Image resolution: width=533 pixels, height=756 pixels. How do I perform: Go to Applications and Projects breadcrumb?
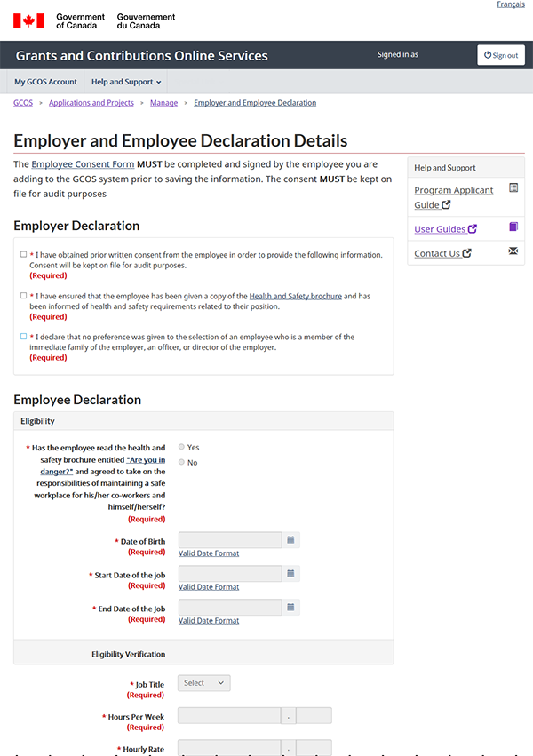[x=91, y=103]
